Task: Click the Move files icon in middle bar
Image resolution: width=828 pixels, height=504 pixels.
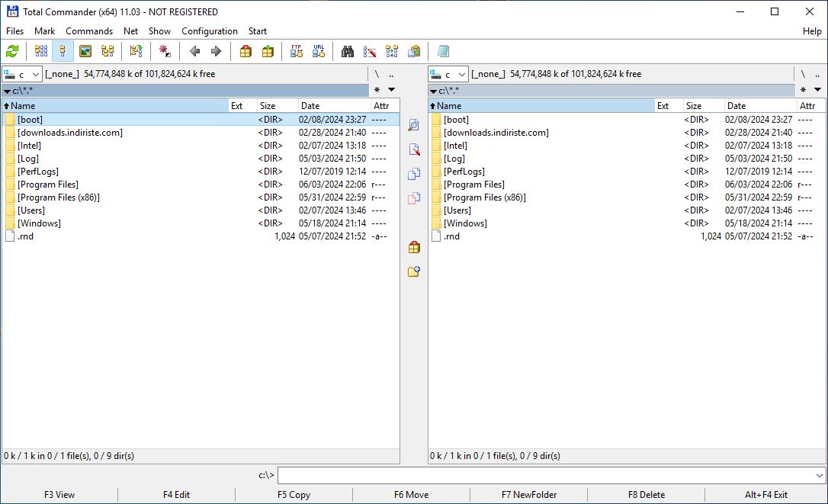Action: tap(414, 198)
